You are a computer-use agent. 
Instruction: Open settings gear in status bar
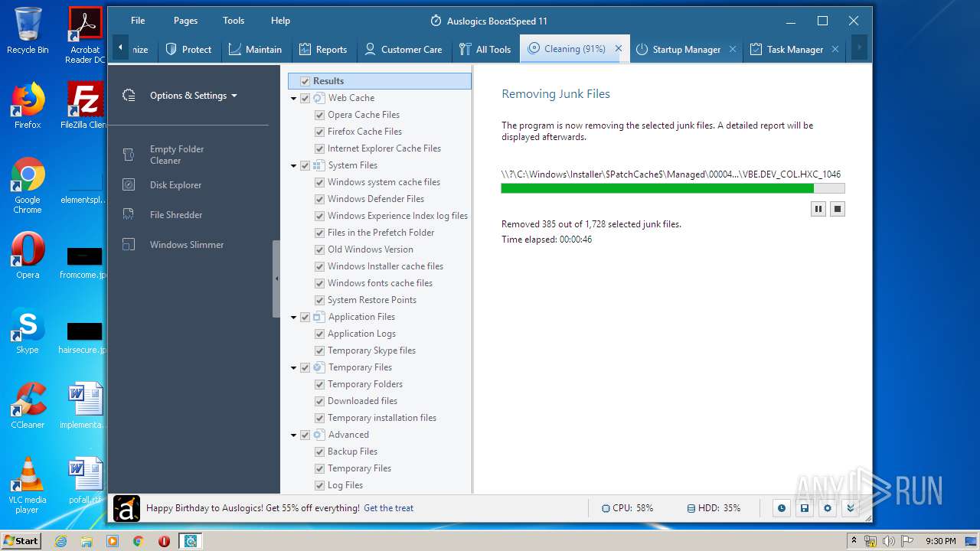(827, 508)
